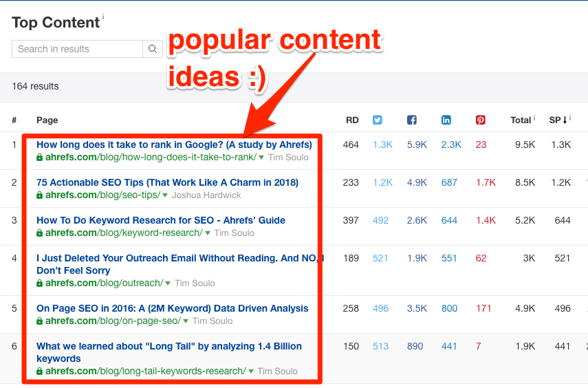Open ahrefs.com/blog/how-long-does-it-take-to-rank/ URL
This screenshot has height=388, width=588.
pyautogui.click(x=151, y=158)
